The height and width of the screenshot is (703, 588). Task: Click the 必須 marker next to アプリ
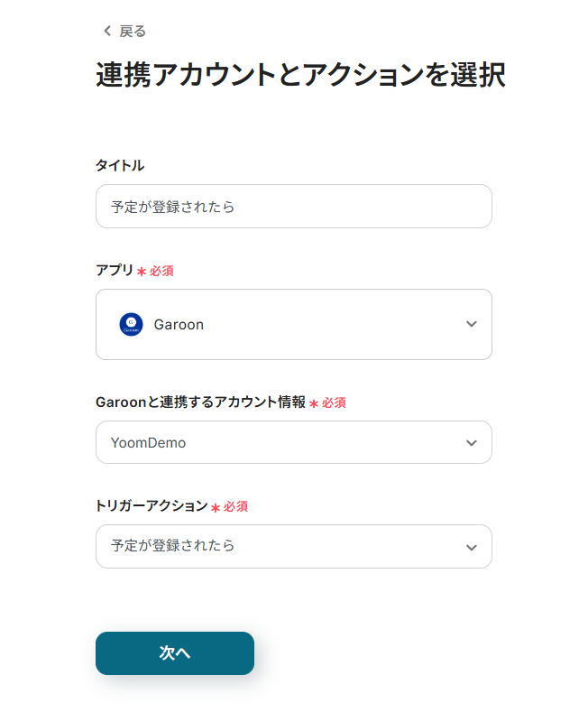click(x=161, y=271)
